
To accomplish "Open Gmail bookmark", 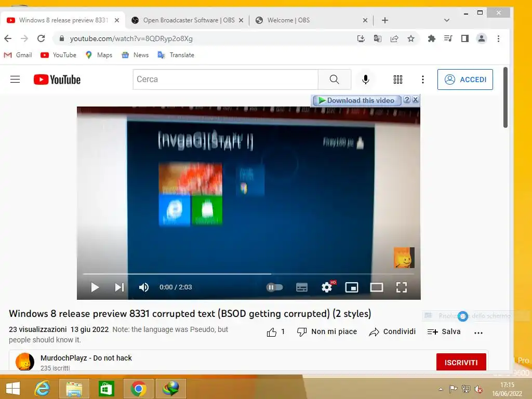I will point(18,55).
